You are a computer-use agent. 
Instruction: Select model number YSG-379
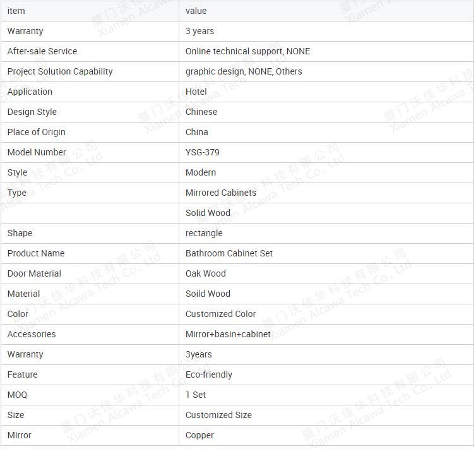click(x=203, y=152)
